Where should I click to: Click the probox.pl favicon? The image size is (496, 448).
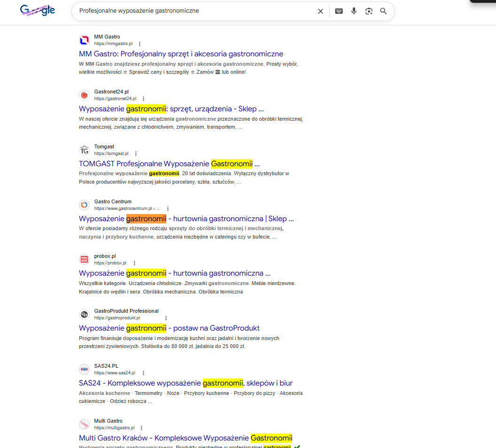[x=84, y=260]
